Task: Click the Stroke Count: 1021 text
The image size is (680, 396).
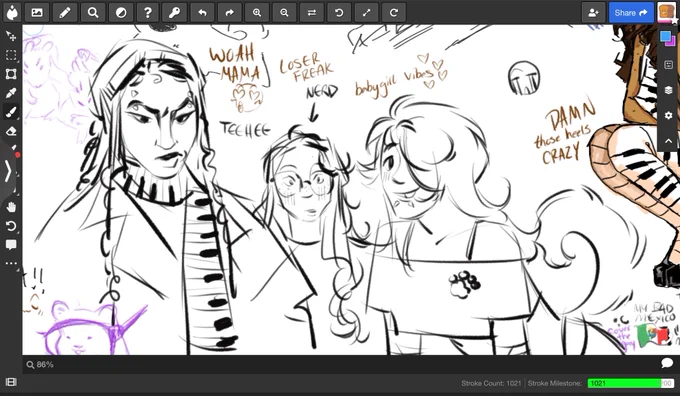Action: [491, 383]
